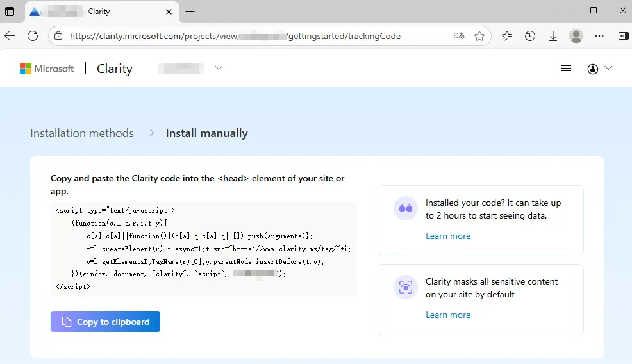Select the Clarity browser tab
The image size is (632, 364).
(x=101, y=12)
